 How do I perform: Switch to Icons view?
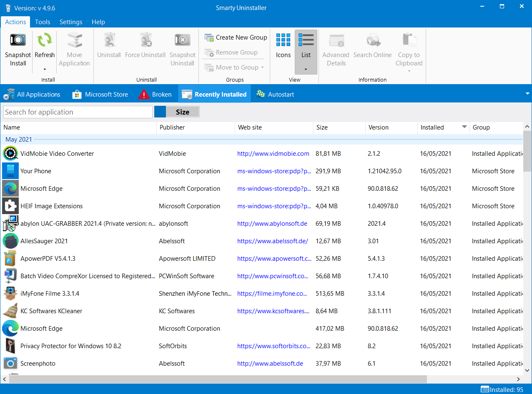tap(283, 40)
